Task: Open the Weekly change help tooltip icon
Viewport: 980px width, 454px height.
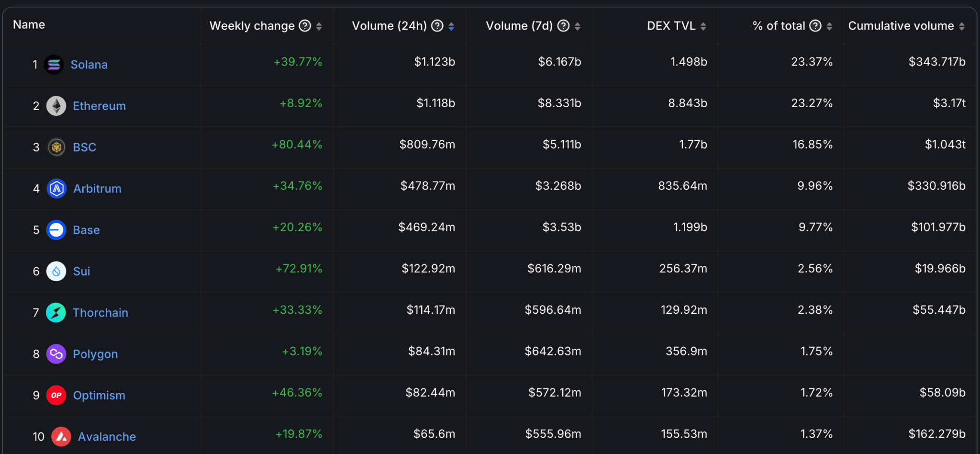Action: pyautogui.click(x=305, y=26)
